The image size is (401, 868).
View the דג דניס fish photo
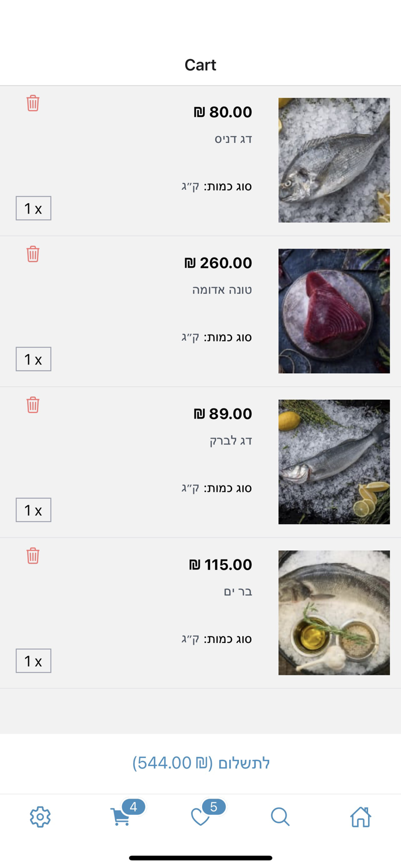tap(334, 160)
